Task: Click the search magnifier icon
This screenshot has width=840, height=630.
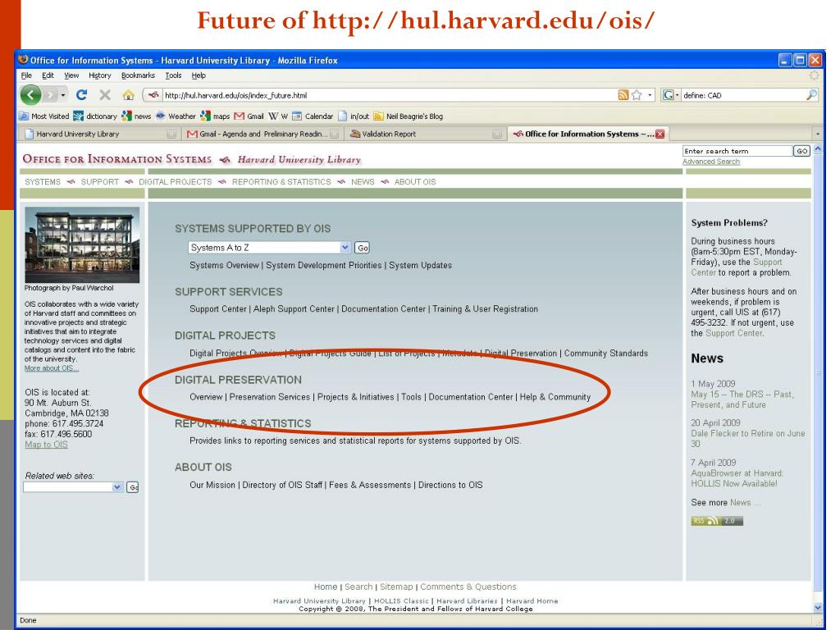Action: pyautogui.click(x=811, y=95)
